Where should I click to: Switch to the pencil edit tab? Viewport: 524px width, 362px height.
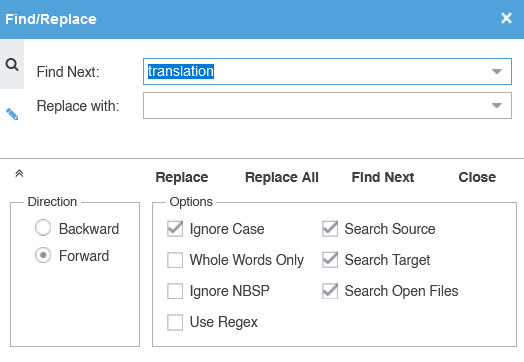click(12, 114)
